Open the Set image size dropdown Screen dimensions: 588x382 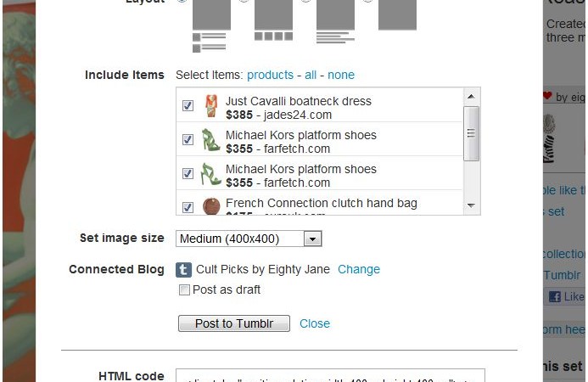click(249, 239)
